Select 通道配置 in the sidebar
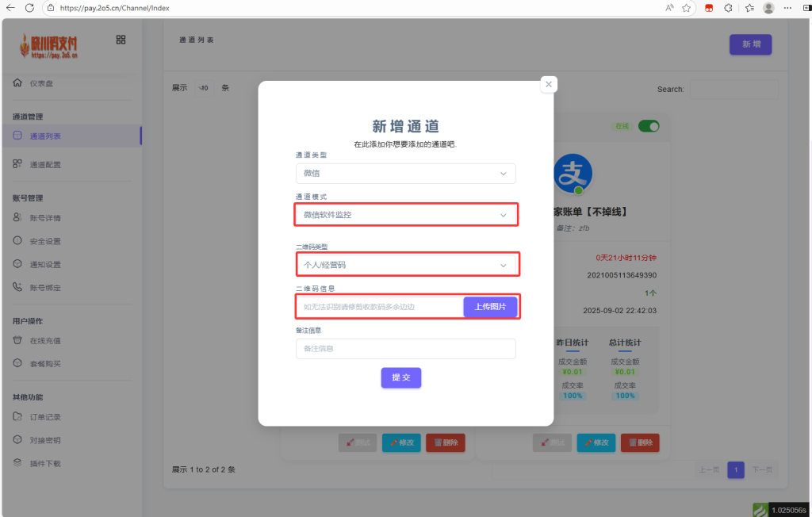Screen dimensions: 812x517 [45, 165]
